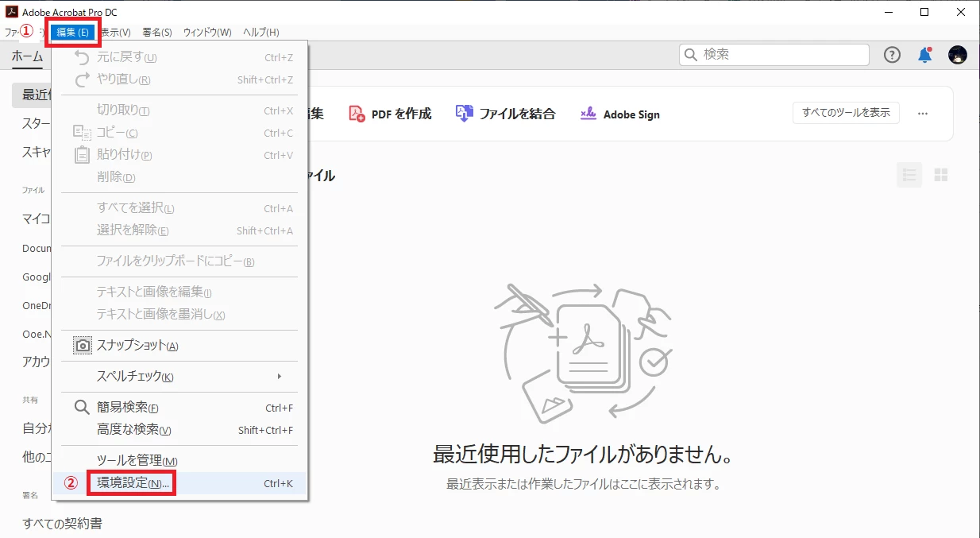Choose ファイルをクリップボードにコピー(B) item

(179, 261)
